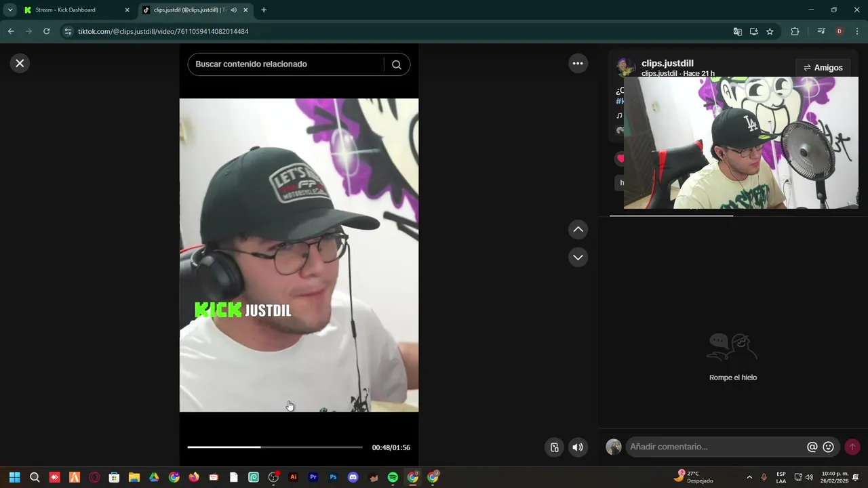Screen dimensions: 868x488
Task: Pause the playing TikTok video
Action: point(299,255)
